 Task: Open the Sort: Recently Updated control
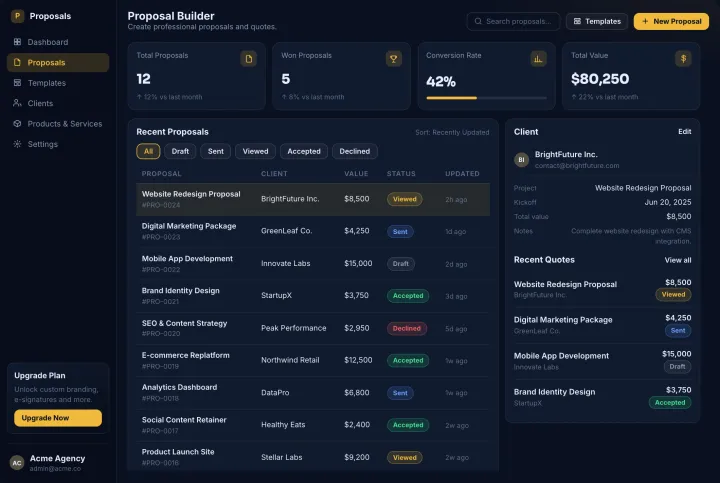click(452, 132)
